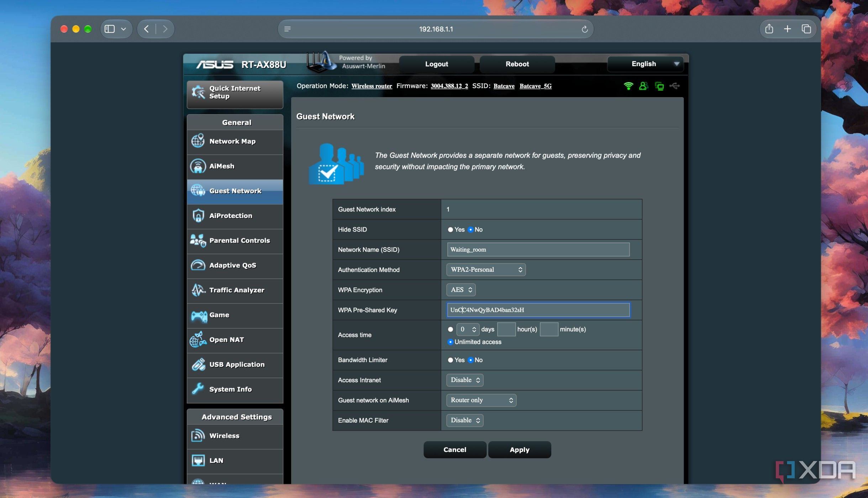Go to Wireless advanced settings

pyautogui.click(x=235, y=436)
